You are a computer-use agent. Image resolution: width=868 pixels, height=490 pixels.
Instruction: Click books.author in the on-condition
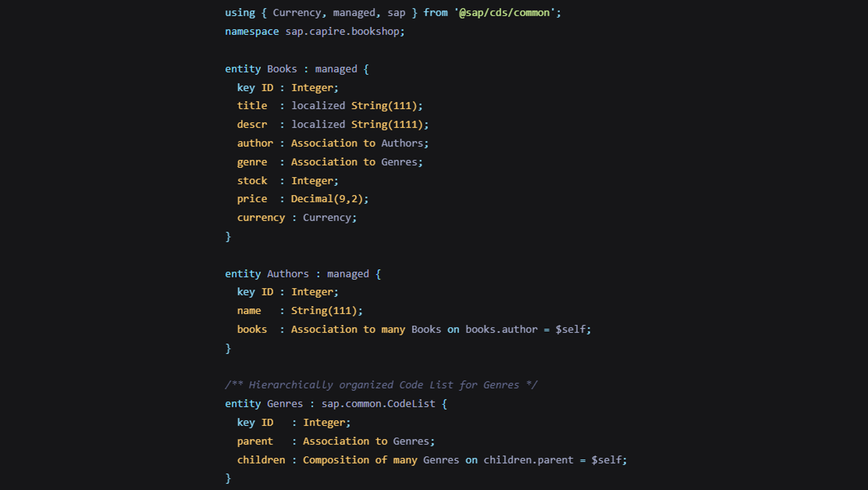tap(502, 329)
